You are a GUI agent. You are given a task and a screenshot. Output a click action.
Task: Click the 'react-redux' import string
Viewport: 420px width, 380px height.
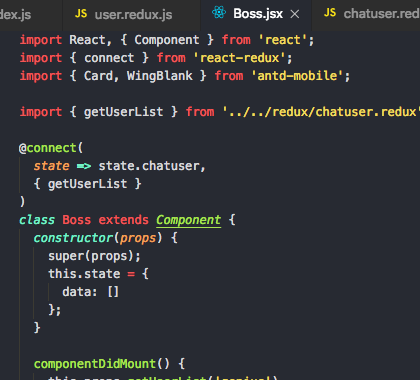tap(239, 58)
